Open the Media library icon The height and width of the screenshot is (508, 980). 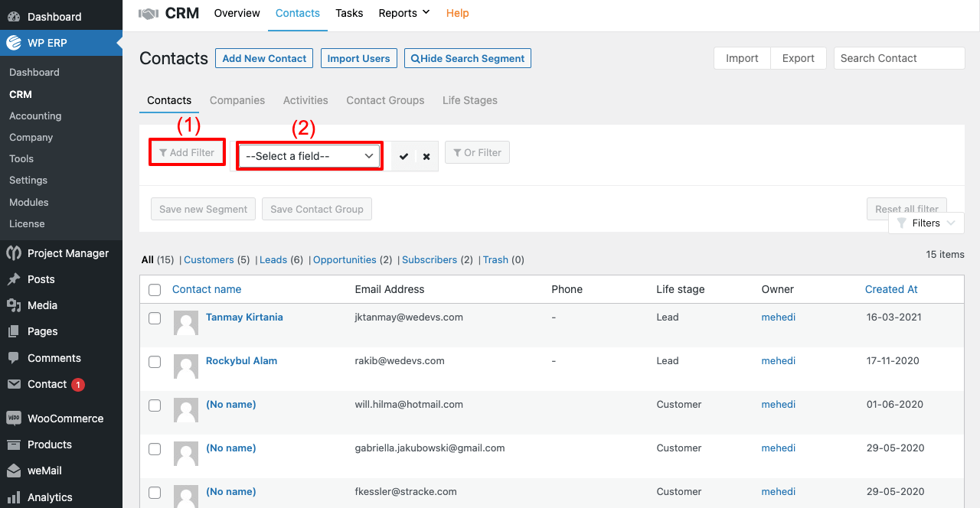[x=14, y=305]
